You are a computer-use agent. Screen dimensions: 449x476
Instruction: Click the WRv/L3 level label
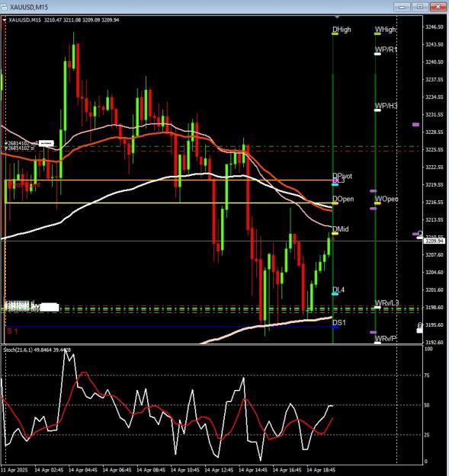coord(386,303)
